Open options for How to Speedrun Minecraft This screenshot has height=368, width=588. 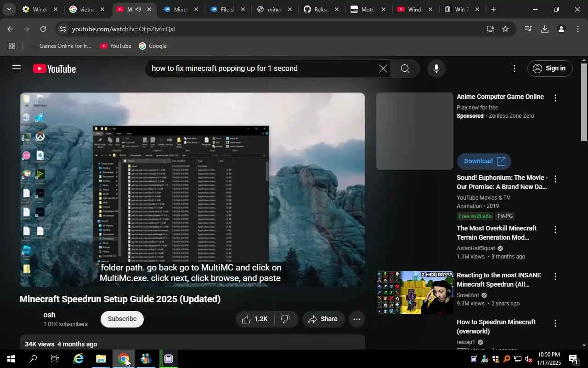(555, 323)
